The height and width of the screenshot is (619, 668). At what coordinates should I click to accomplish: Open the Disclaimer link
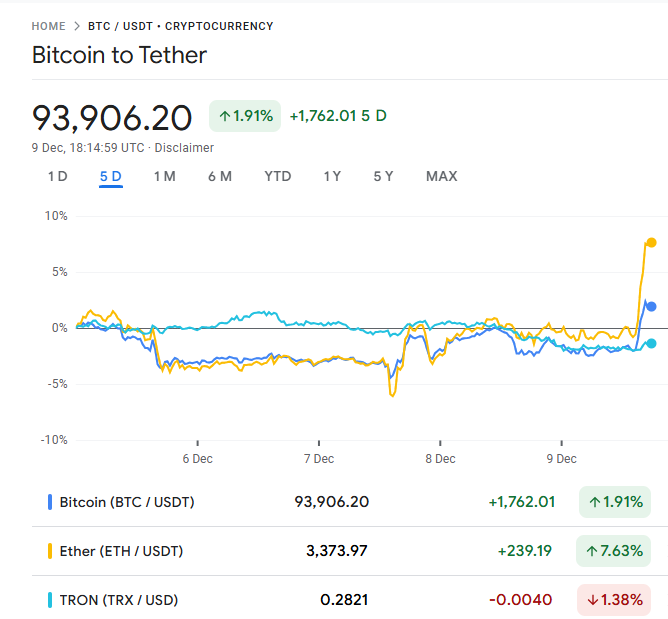184,148
